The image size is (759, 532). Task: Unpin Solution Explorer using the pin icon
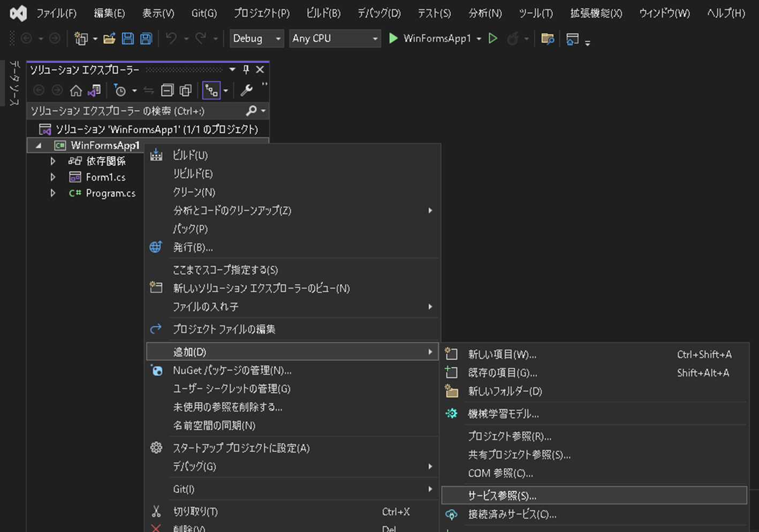pos(245,69)
